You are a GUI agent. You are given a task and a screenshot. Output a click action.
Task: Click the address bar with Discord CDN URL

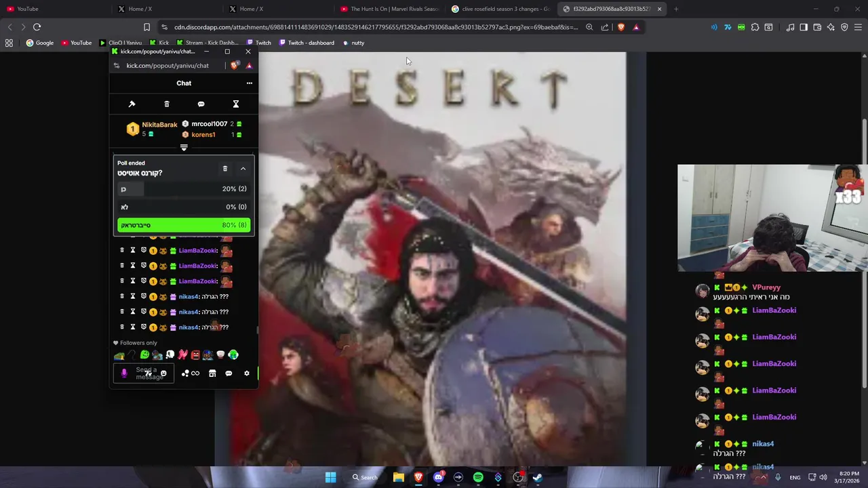pos(375,27)
